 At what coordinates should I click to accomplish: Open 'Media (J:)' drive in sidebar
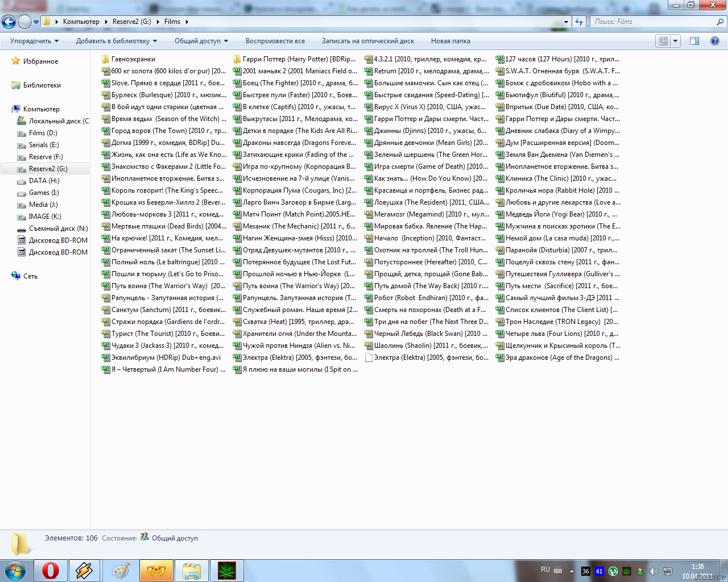click(x=43, y=205)
